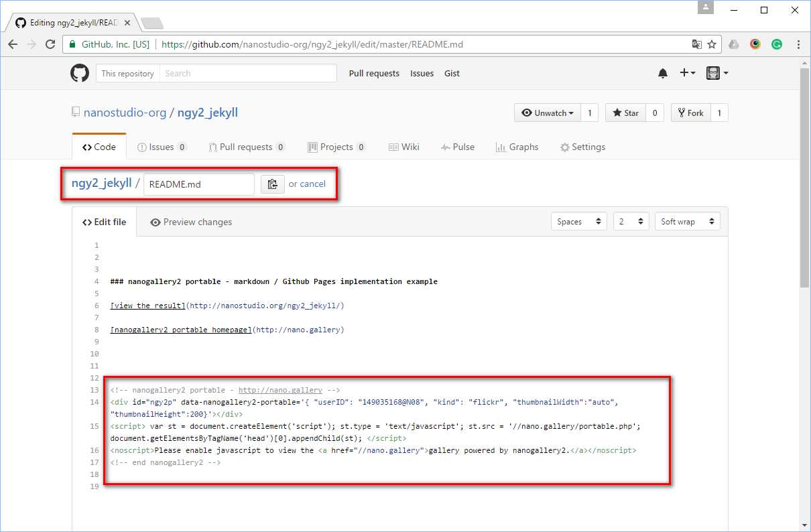Open the Issues tab of the repository
This screenshot has height=532, width=811.
click(162, 147)
